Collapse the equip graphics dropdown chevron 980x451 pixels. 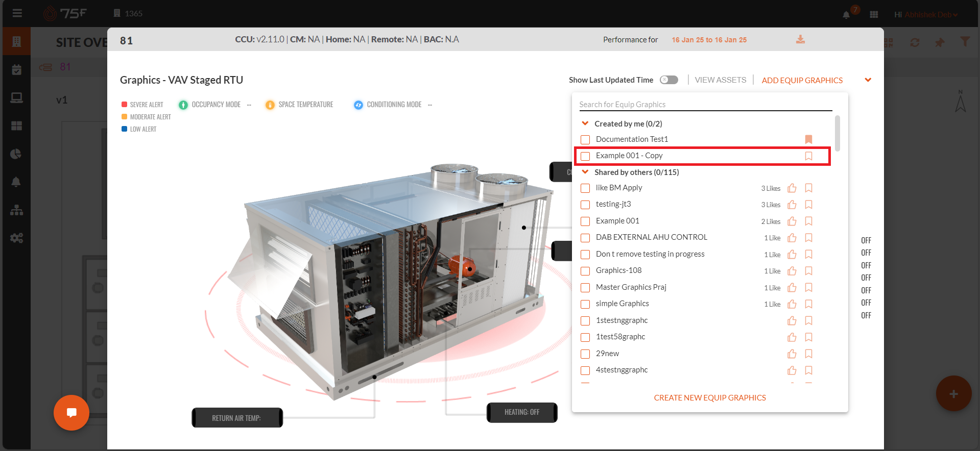tap(868, 80)
